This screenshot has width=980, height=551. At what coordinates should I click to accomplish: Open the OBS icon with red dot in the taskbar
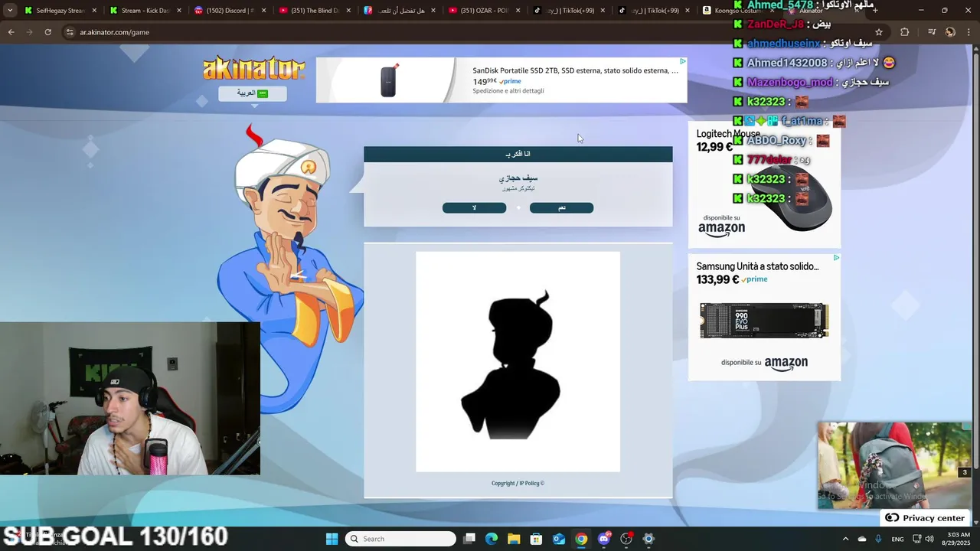pos(626,539)
